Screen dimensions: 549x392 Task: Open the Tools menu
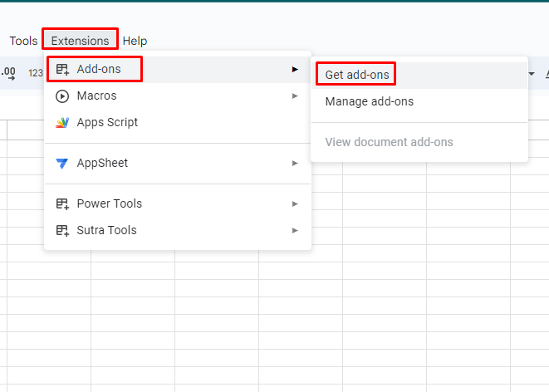(23, 41)
